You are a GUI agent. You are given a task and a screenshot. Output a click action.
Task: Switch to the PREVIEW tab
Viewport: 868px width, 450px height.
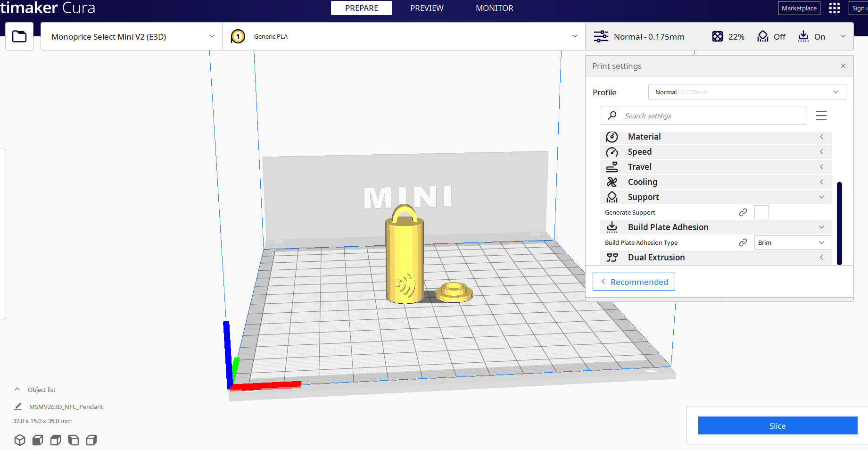click(427, 8)
